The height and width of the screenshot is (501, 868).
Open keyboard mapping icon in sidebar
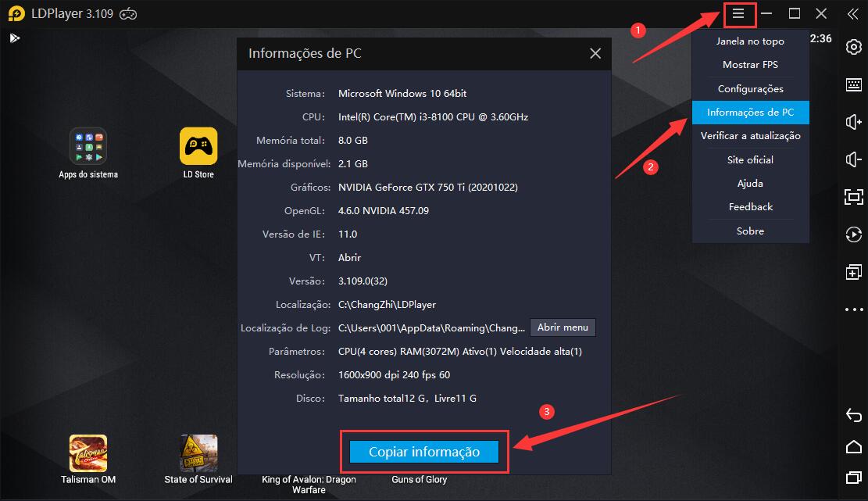pyautogui.click(x=854, y=84)
